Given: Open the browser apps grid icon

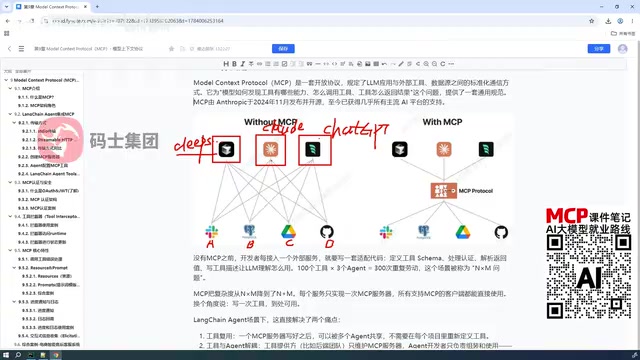Looking at the screenshot, I should click(7, 33).
